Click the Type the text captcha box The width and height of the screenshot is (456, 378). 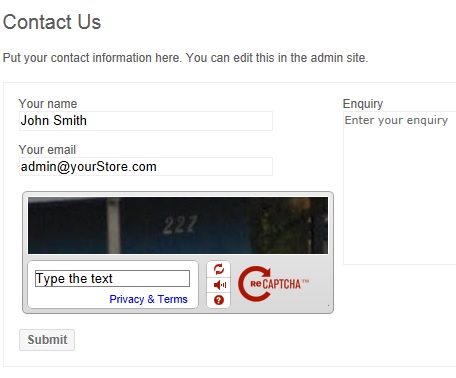[112, 278]
